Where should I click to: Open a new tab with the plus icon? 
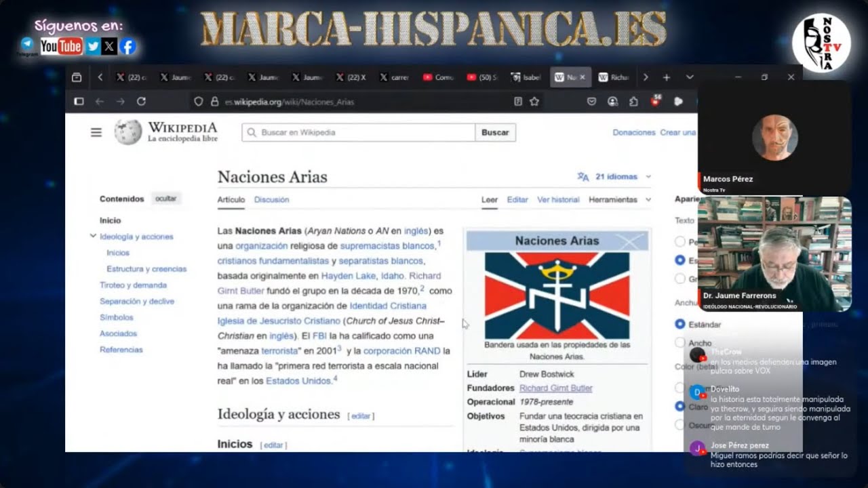pos(667,77)
